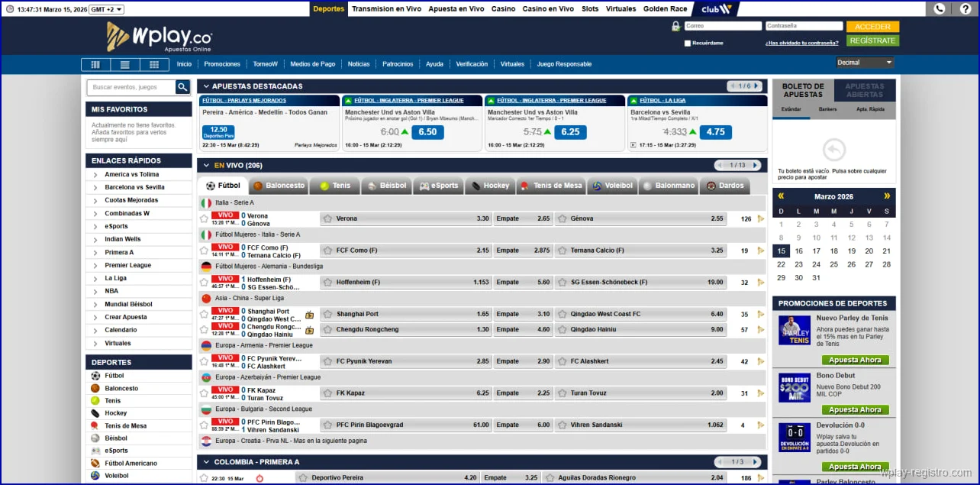The width and height of the screenshot is (980, 485).
Task: Click Apuesta Ahora for Bono Debut
Action: pyautogui.click(x=855, y=409)
